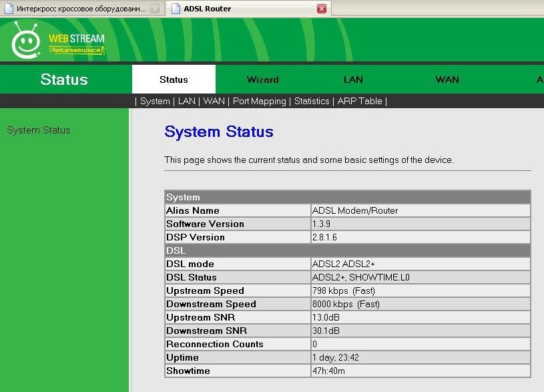Screen dimensions: 544x392
Task: Go to the WAN navigation tab
Action: 447,79
